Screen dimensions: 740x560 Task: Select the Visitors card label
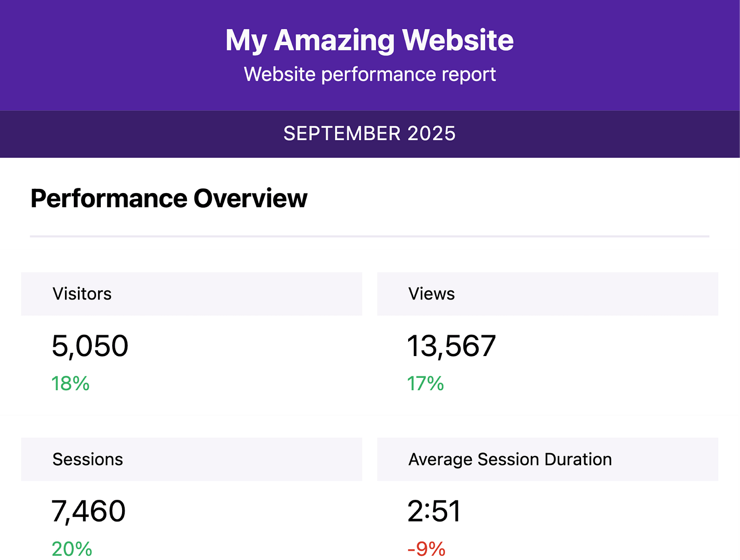(82, 294)
